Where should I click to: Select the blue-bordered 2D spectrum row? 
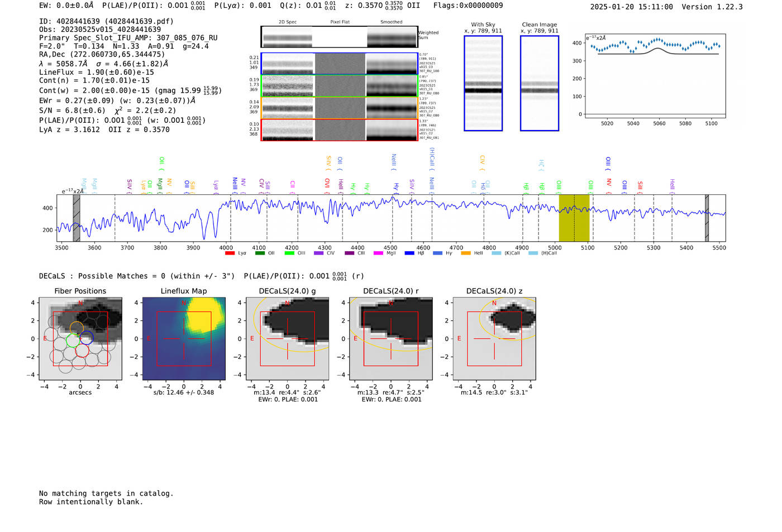pyautogui.click(x=340, y=64)
